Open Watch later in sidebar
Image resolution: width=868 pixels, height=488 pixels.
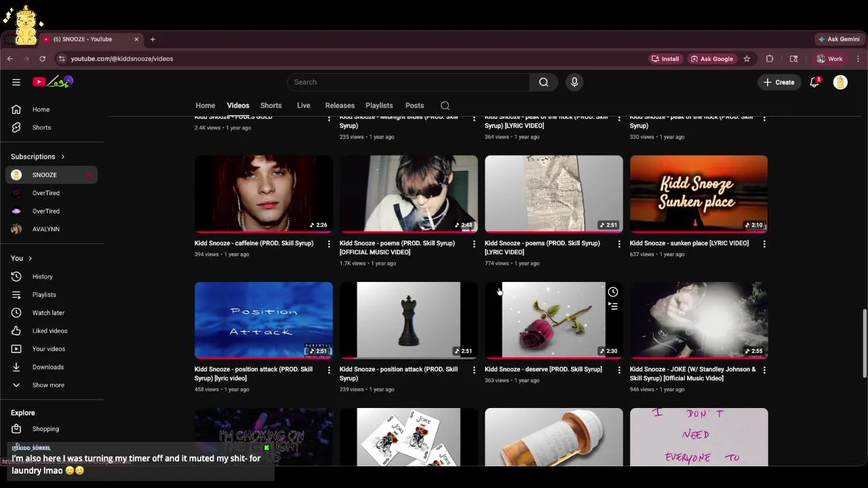52,312
